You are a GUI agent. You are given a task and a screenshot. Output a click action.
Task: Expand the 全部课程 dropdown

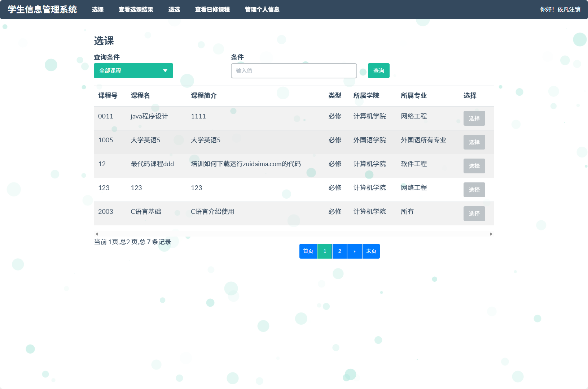pyautogui.click(x=133, y=70)
